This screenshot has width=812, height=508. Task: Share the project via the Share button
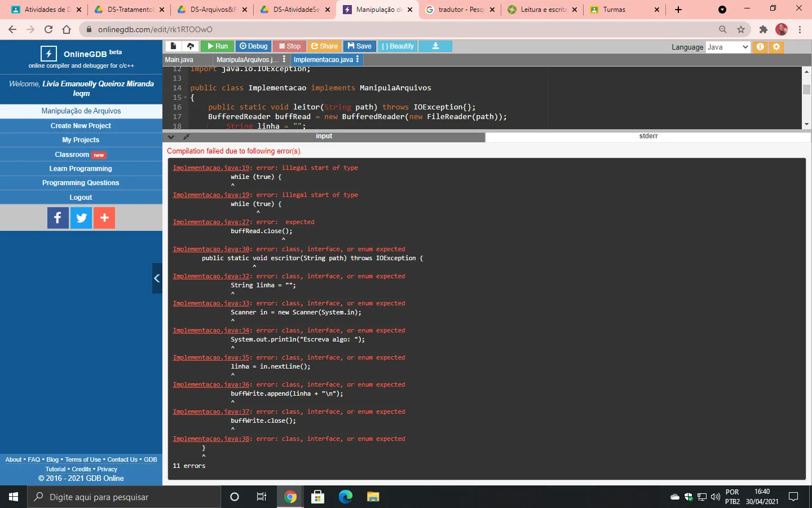tap(325, 46)
